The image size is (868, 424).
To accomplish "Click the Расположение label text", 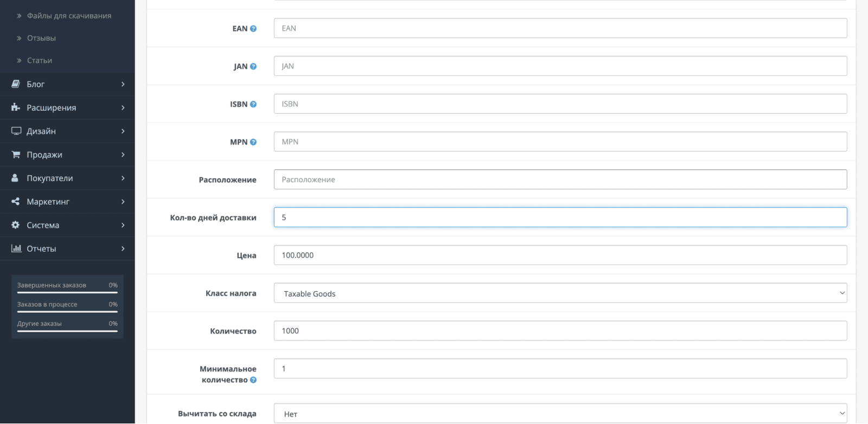I will click(227, 180).
